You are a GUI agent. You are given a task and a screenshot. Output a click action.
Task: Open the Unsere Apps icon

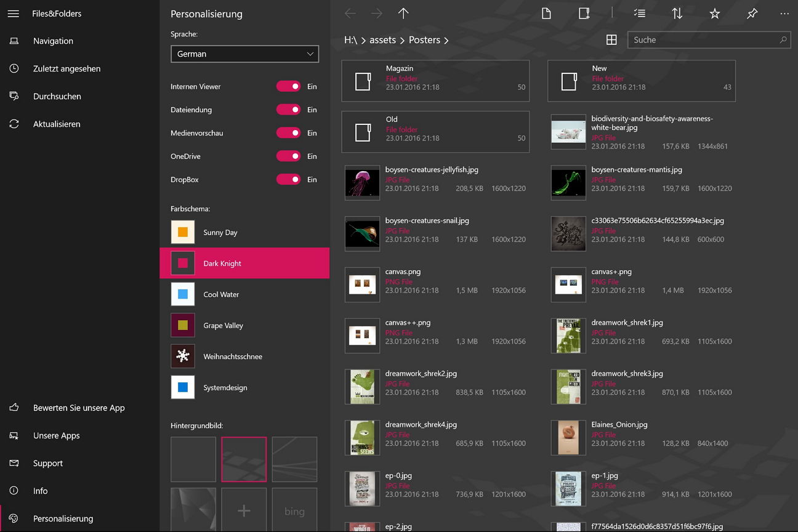[14, 435]
